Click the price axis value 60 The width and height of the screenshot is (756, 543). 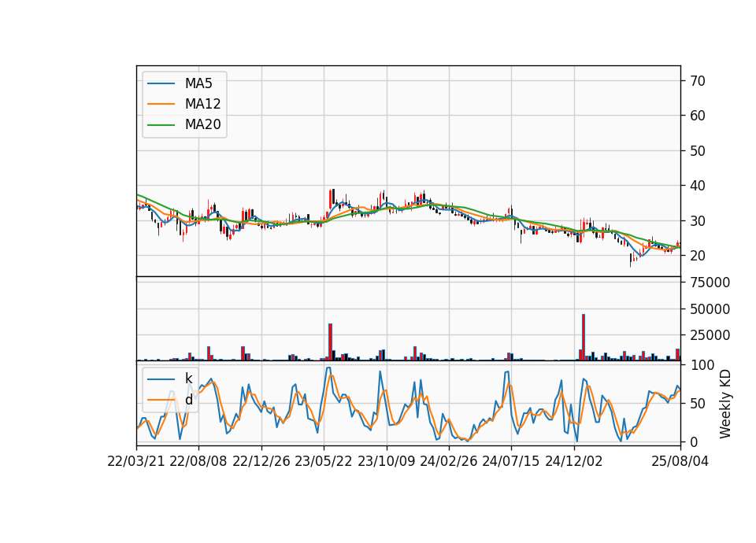pos(697,116)
